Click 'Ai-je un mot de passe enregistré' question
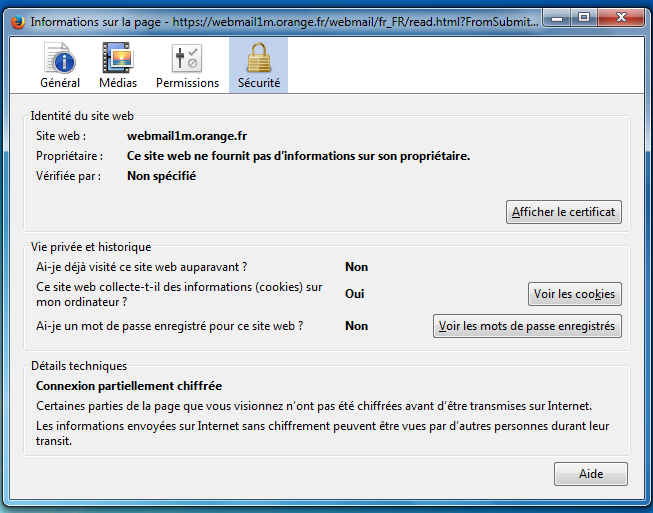653x513 pixels. point(169,326)
